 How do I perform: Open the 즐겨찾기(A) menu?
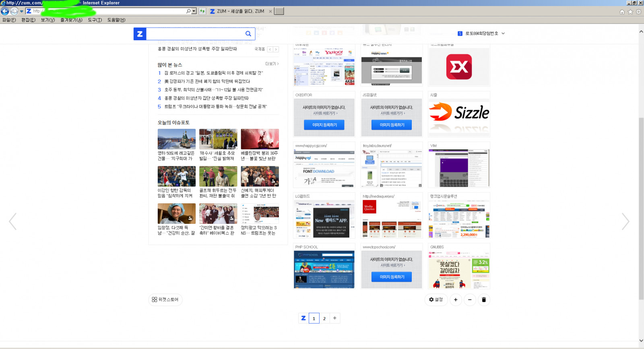71,20
